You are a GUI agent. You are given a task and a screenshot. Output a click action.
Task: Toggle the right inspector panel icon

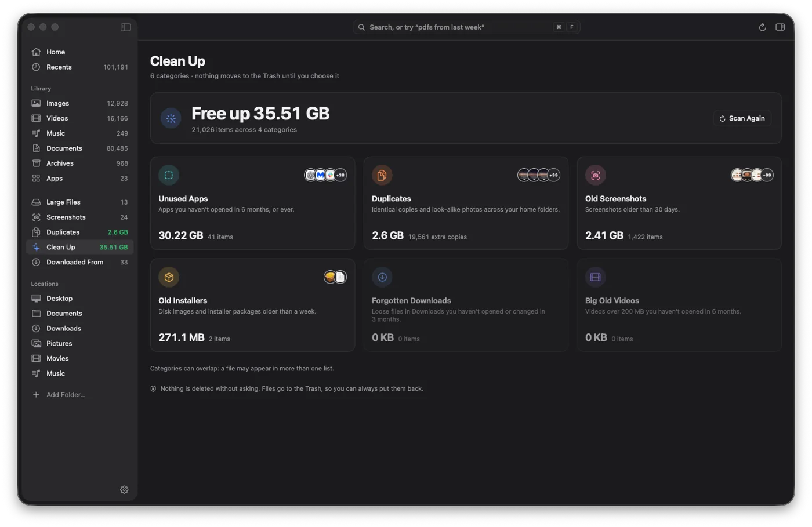tap(780, 27)
